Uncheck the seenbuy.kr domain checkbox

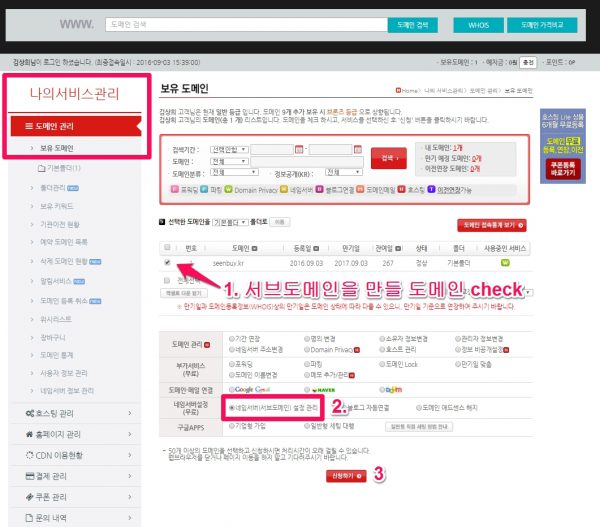pyautogui.click(x=166, y=264)
